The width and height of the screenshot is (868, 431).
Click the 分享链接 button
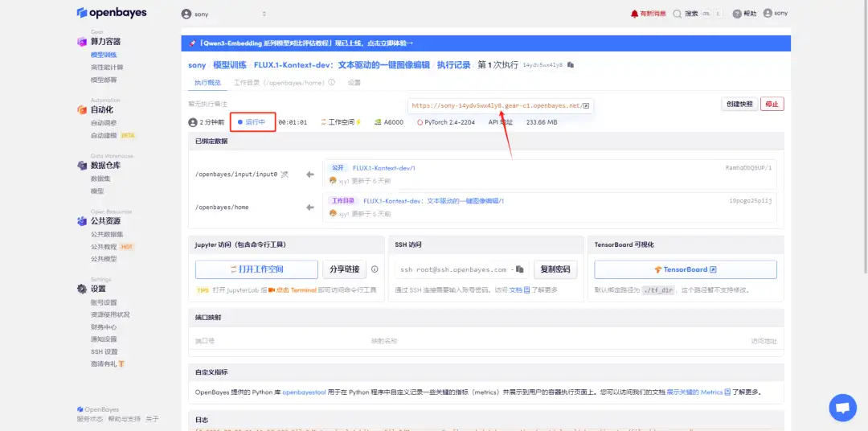344,269
